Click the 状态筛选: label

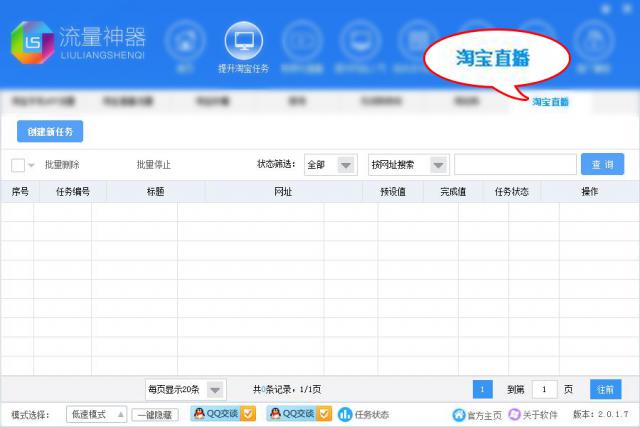point(276,164)
